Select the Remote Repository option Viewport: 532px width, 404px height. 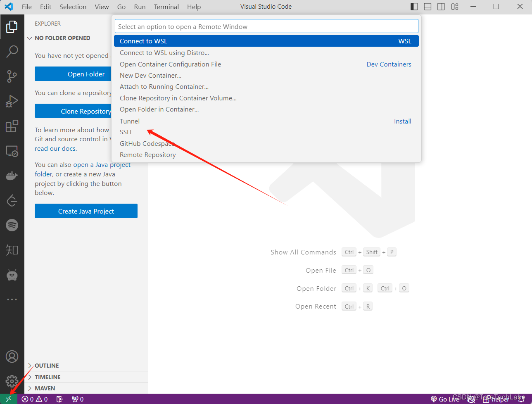[266, 155]
